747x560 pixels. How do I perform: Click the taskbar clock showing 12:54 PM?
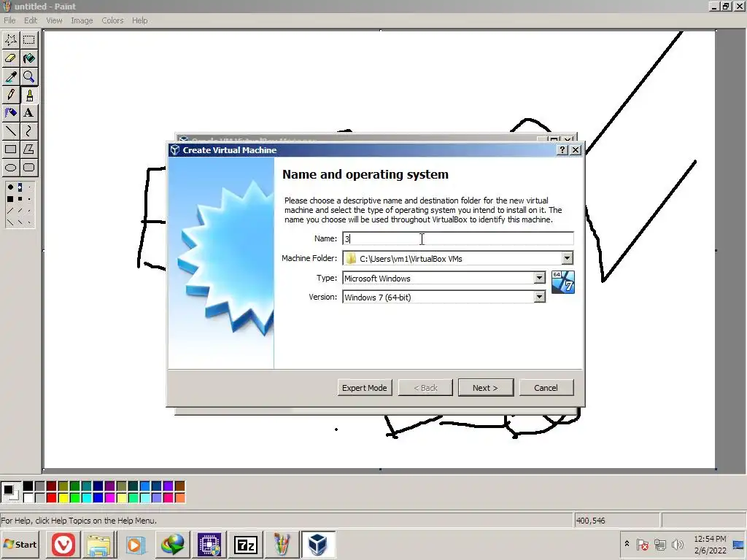(x=710, y=544)
